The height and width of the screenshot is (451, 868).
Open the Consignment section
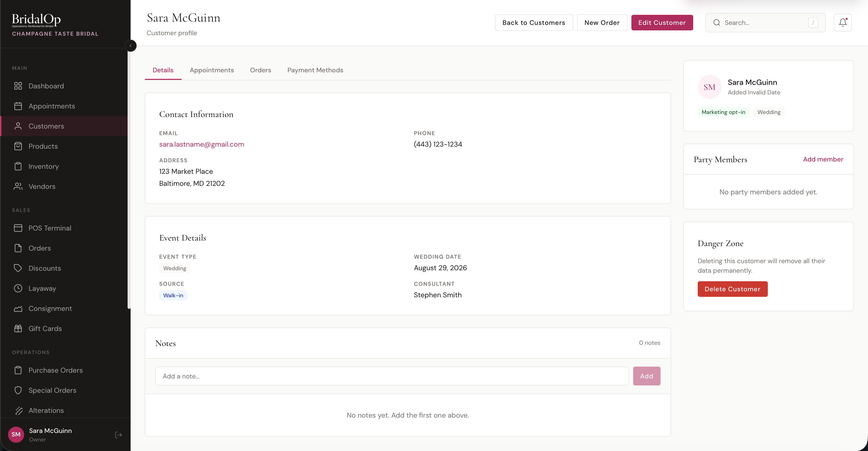[50, 309]
